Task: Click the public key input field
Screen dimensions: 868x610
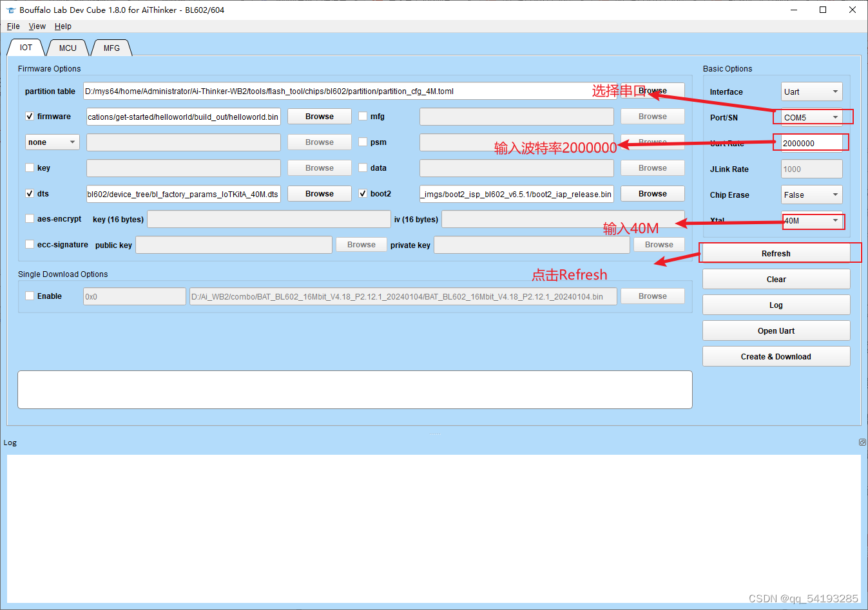Action: (x=234, y=245)
